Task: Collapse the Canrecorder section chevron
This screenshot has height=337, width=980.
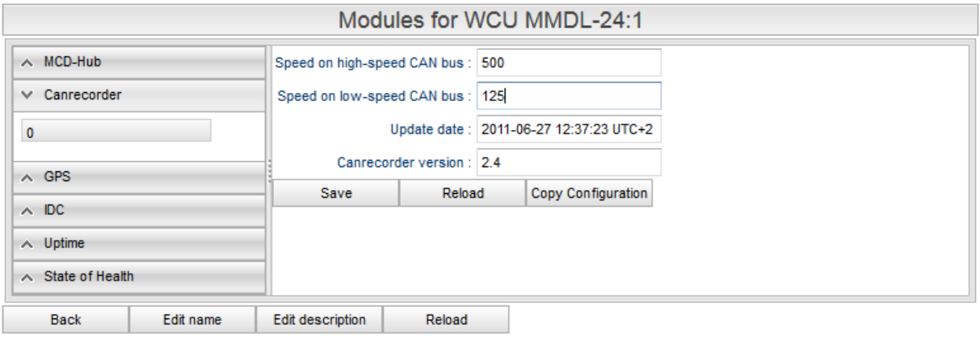Action: pyautogui.click(x=28, y=95)
